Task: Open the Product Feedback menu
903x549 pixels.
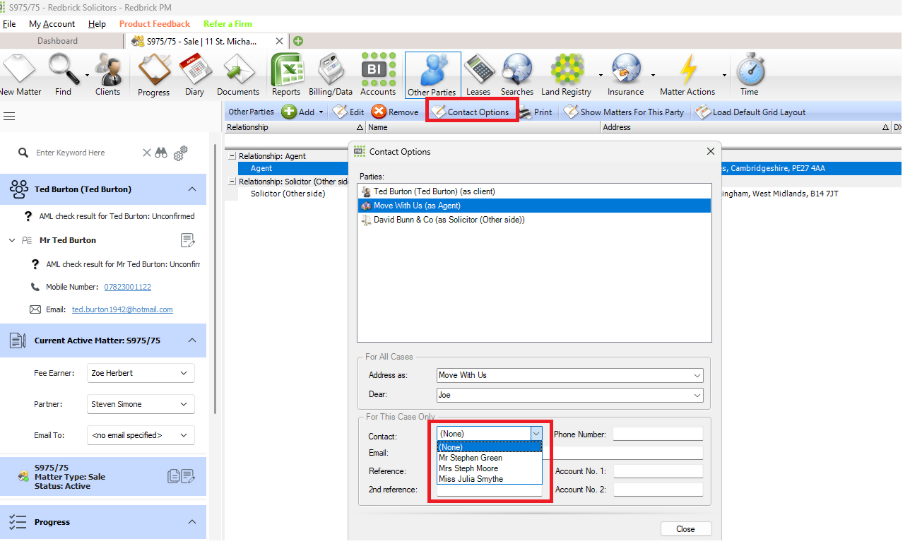Action: click(x=154, y=24)
